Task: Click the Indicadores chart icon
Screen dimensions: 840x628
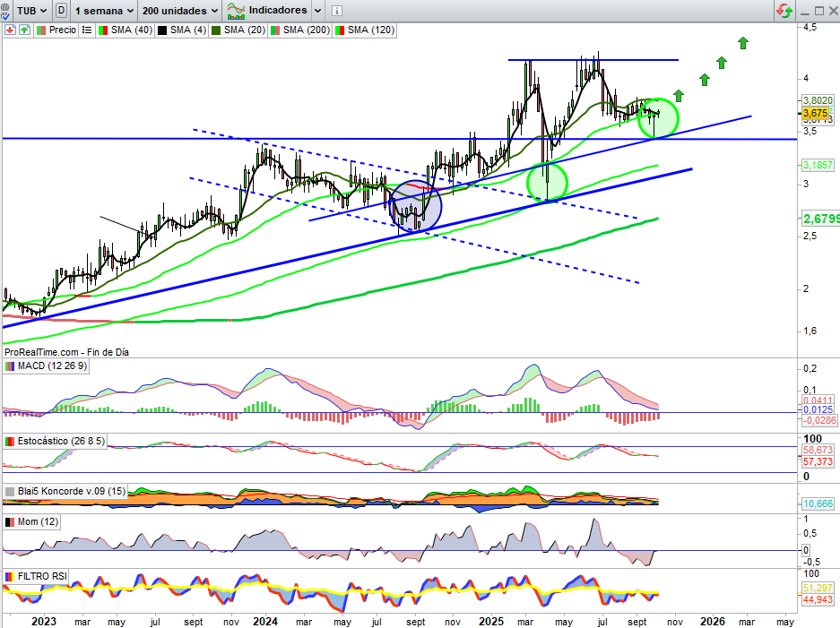Action: pos(236,11)
